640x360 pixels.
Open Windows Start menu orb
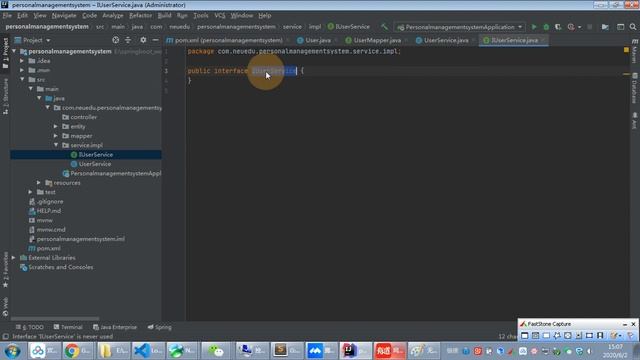point(12,351)
